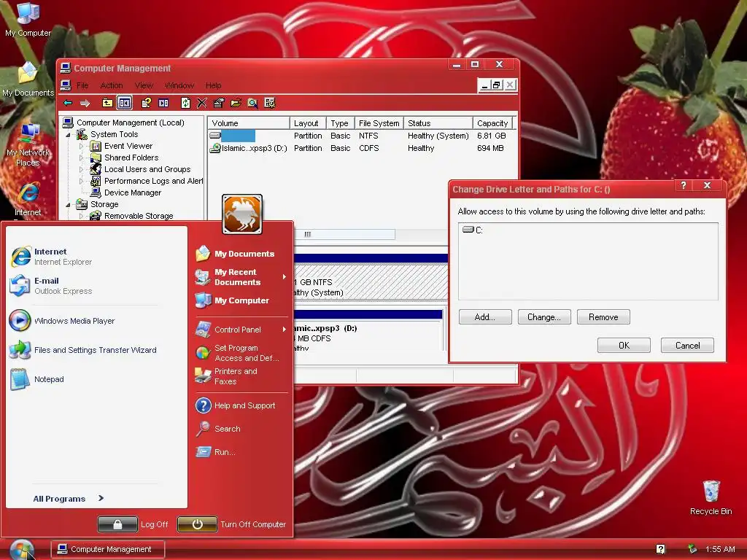Click the Forward arrow in Computer Management toolbar
The image size is (747, 560).
pyautogui.click(x=85, y=103)
